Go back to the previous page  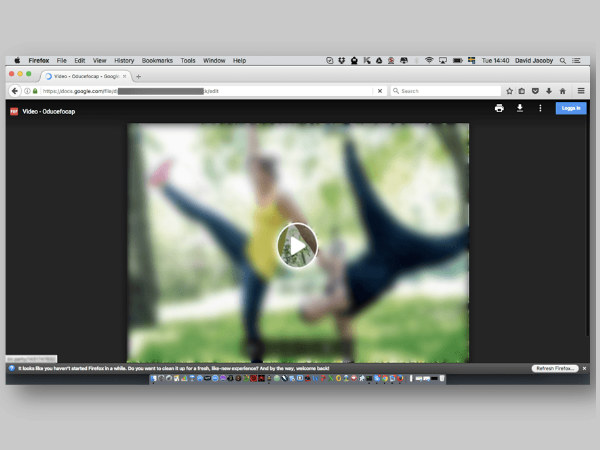pos(15,91)
